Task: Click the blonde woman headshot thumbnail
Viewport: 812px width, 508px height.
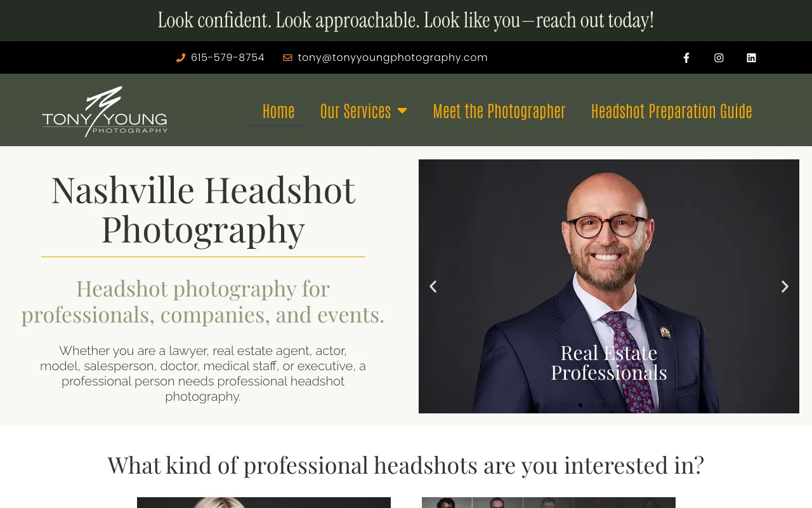Action: tap(264, 502)
